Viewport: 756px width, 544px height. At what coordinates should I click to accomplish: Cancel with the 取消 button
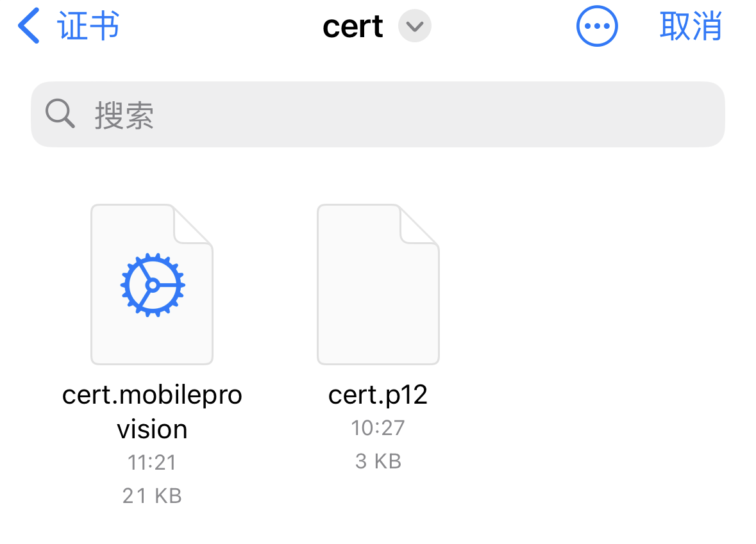coord(691,26)
